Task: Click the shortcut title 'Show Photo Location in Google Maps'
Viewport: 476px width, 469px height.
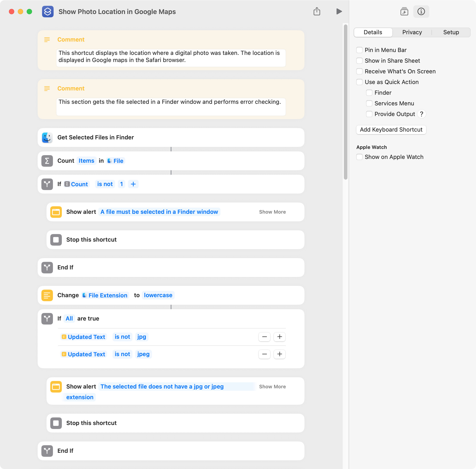Action: [x=117, y=12]
